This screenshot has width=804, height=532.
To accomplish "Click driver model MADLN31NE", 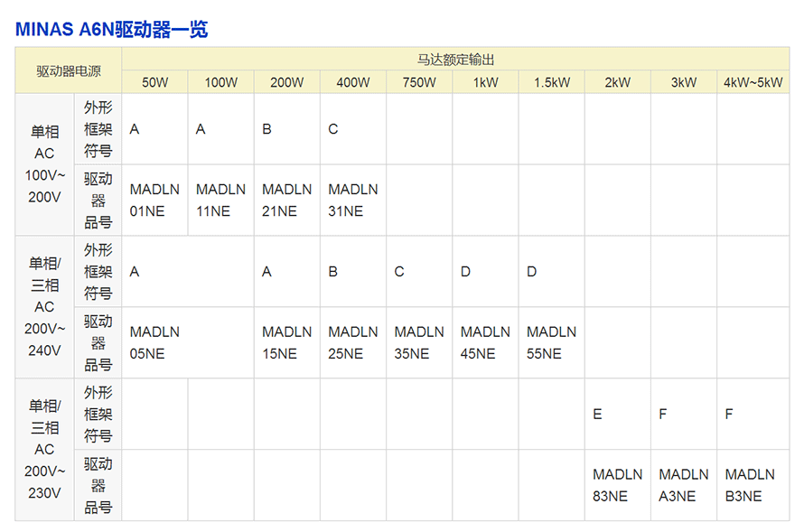I will 352,201.
